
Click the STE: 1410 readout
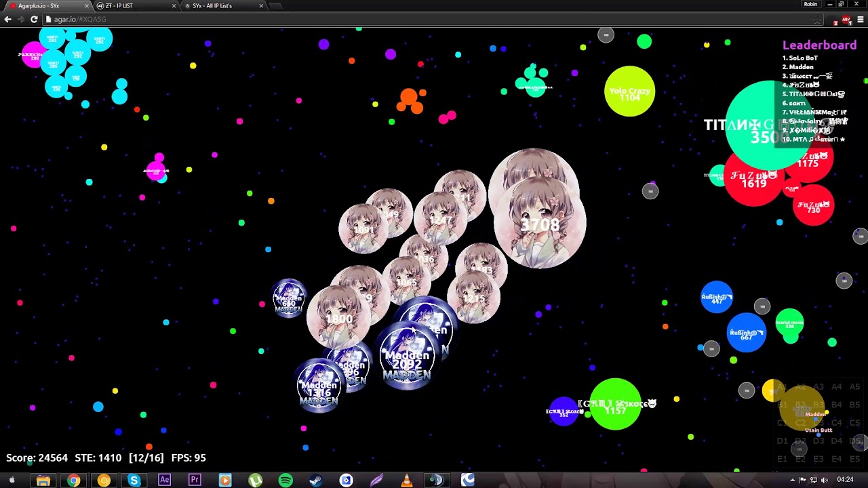(98, 457)
